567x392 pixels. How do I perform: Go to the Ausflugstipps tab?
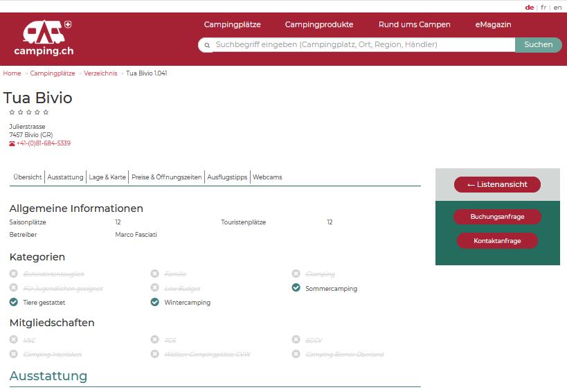pos(227,177)
